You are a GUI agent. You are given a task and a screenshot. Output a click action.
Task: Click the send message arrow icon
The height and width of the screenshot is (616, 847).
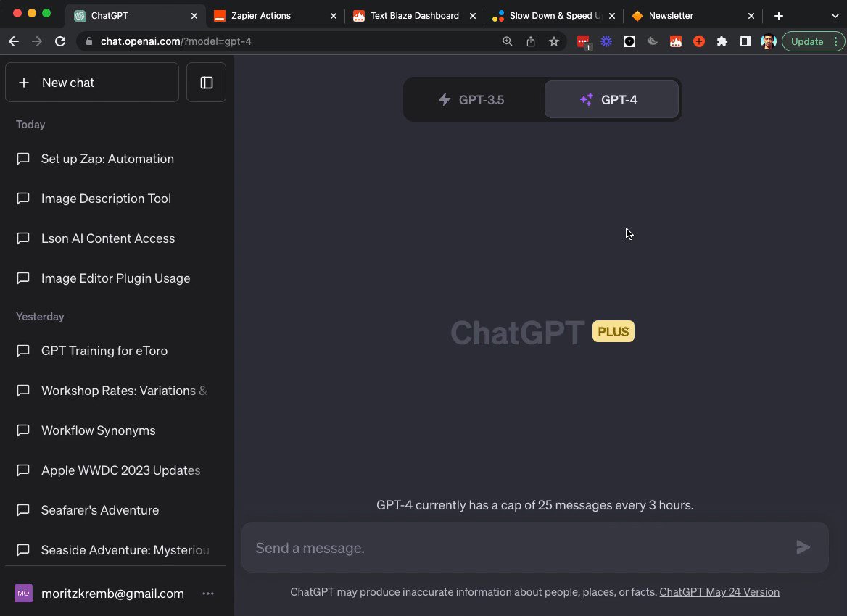(803, 547)
